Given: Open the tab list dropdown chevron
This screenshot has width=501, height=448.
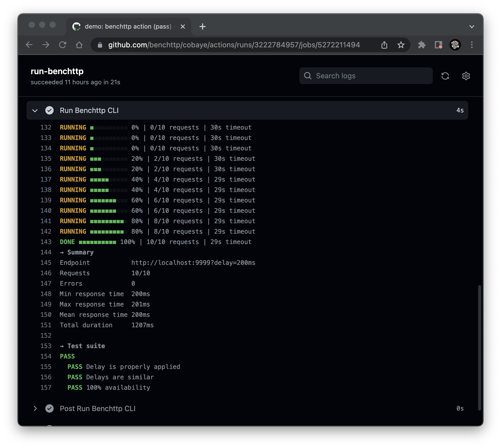Looking at the screenshot, I should (472, 27).
